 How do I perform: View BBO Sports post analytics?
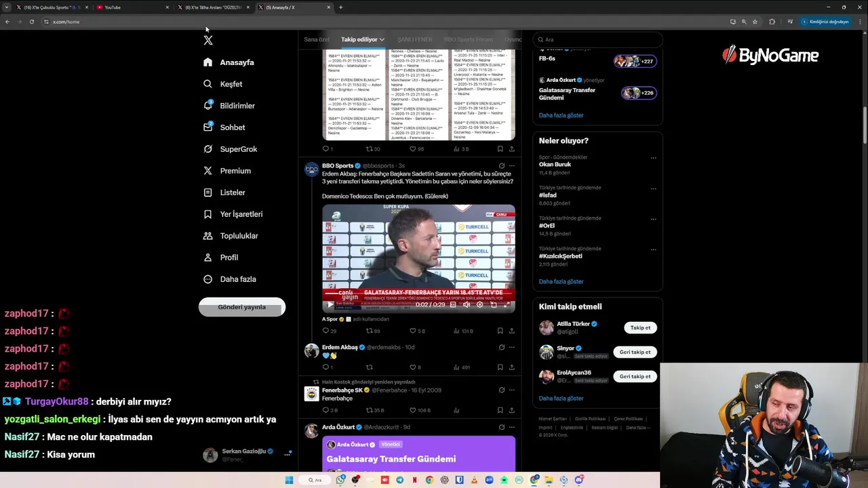[463, 331]
